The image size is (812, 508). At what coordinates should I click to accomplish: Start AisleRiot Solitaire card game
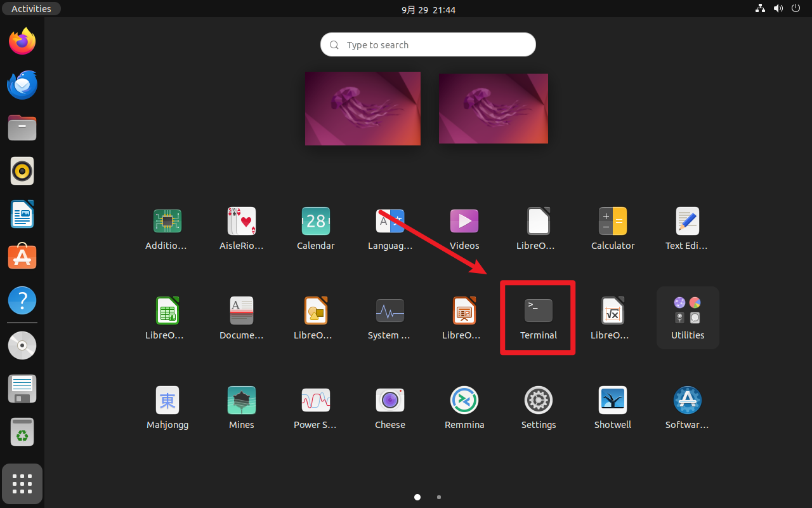pos(242,221)
